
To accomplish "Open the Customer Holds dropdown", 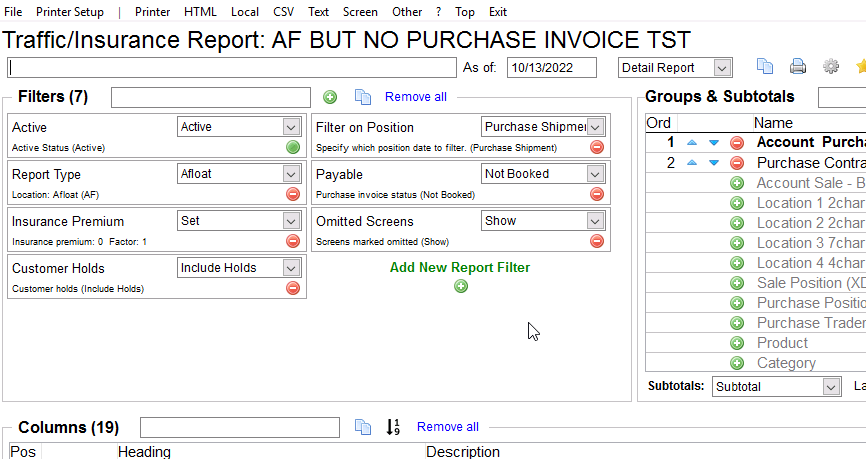I will click(291, 268).
